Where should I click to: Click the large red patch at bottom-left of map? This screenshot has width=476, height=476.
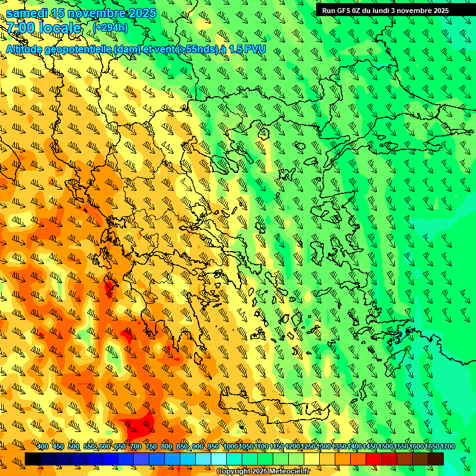[x=139, y=428]
